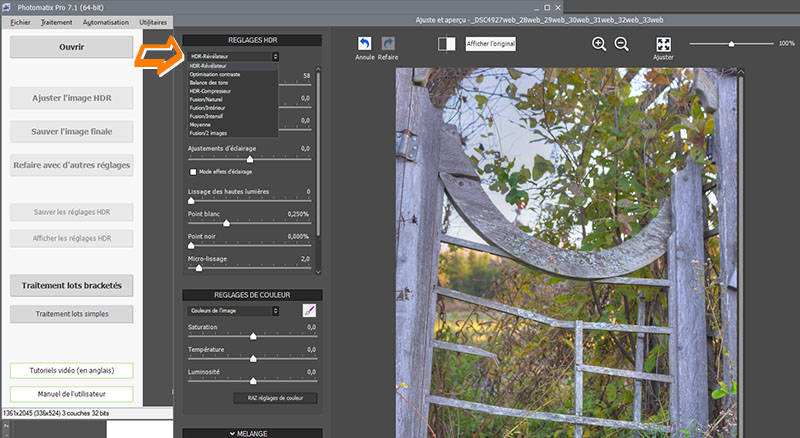Viewport: 800px width, 438px height.
Task: Click the zoom in magnifier icon
Action: (599, 44)
